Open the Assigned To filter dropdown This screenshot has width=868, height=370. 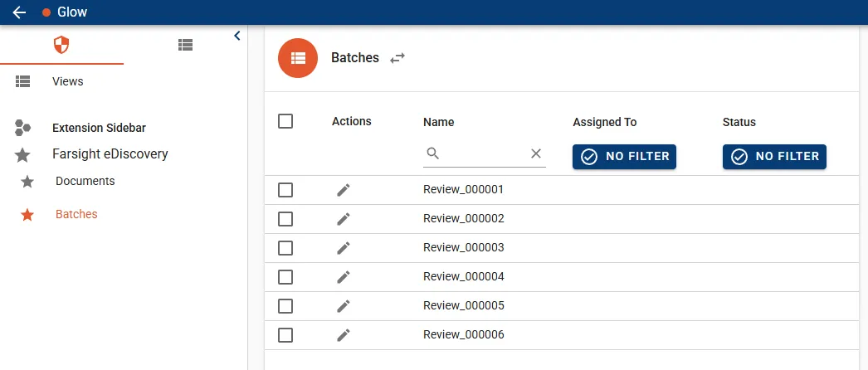coord(624,157)
